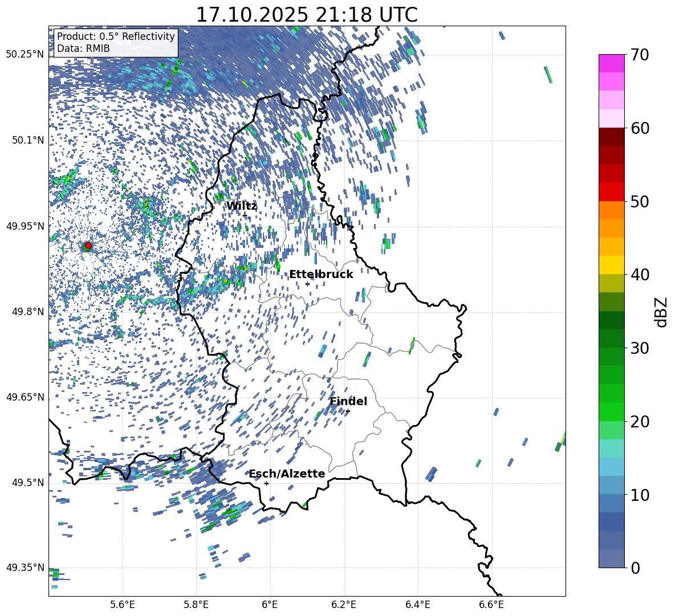
Task: Pick the bright red colorbar swatch above 50
Action: [612, 191]
